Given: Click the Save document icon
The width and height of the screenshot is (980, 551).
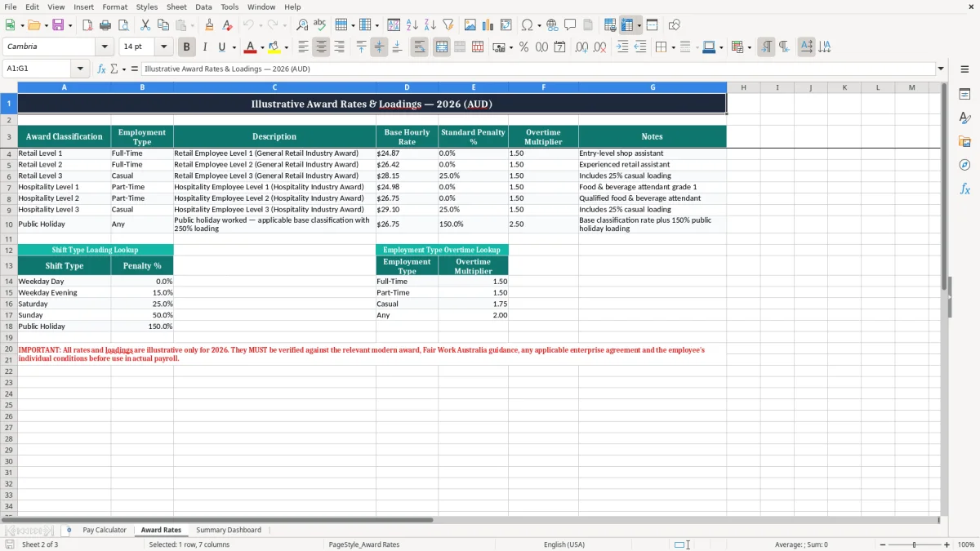Looking at the screenshot, I should coord(58,25).
